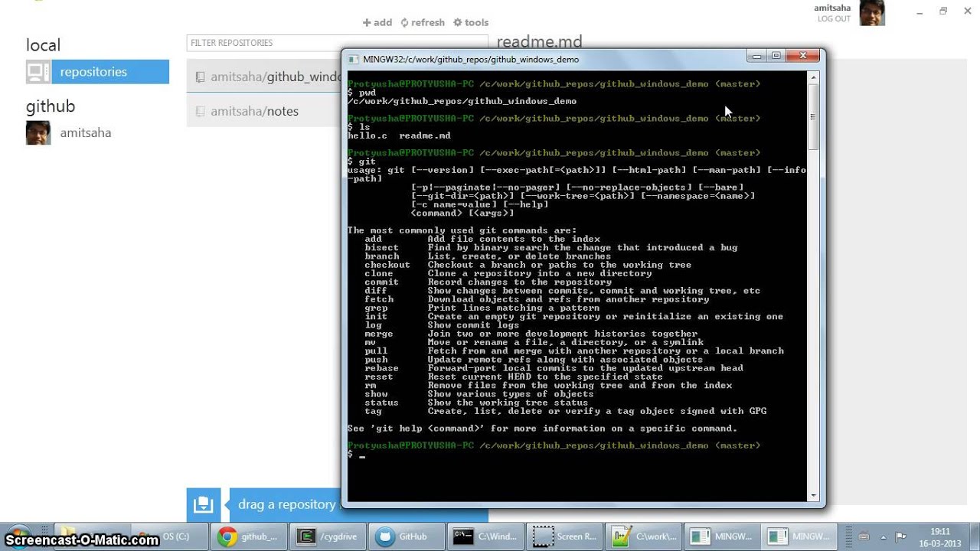
Task: Click the add repository button
Action: (377, 22)
